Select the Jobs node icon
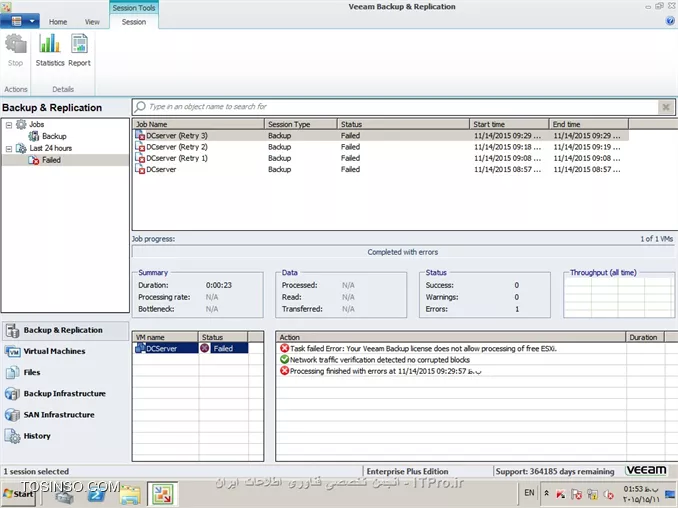The width and height of the screenshot is (678, 508). pos(21,125)
